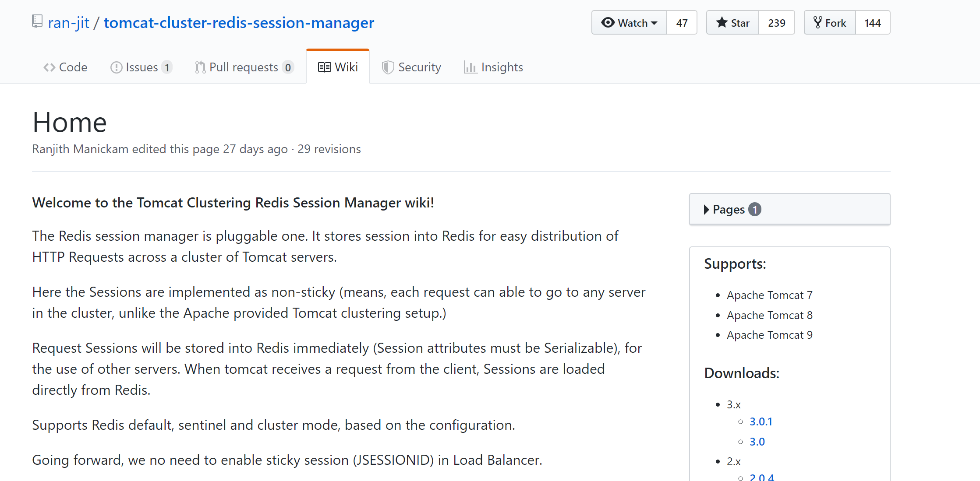The width and height of the screenshot is (980, 481).
Task: Open the ran-jit user profile link
Action: [x=69, y=23]
